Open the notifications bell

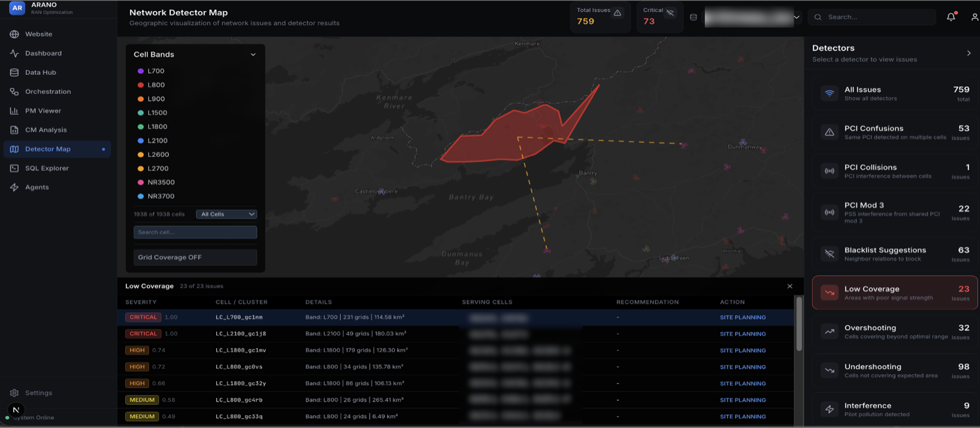pos(951,17)
